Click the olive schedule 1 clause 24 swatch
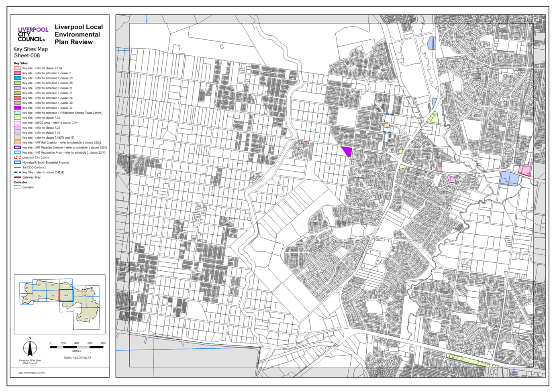The image size is (555, 392). pos(17,93)
